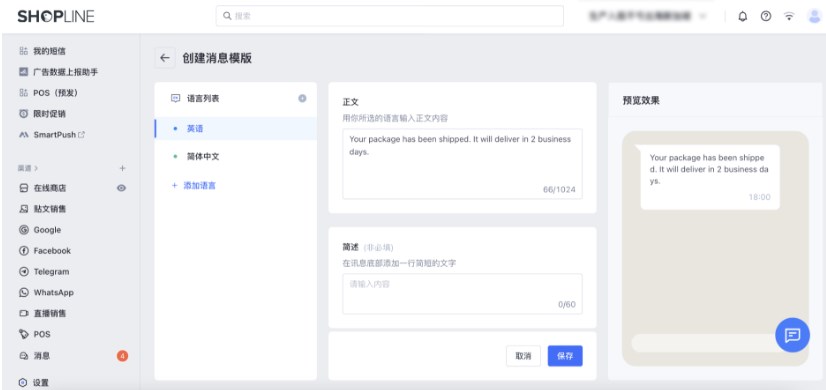Click the 创建消息模版 page title
Viewport: 826px width, 390px height.
click(217, 58)
